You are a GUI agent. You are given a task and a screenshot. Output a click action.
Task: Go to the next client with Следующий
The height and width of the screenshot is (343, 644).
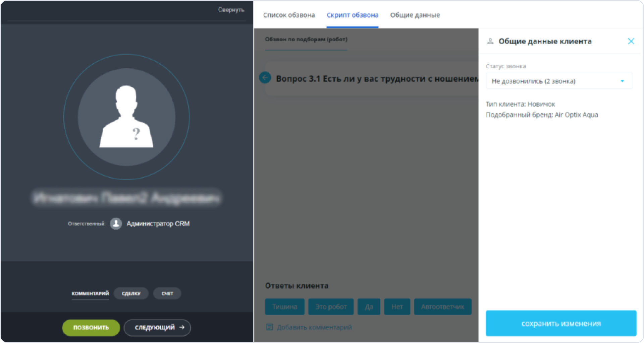coord(157,328)
